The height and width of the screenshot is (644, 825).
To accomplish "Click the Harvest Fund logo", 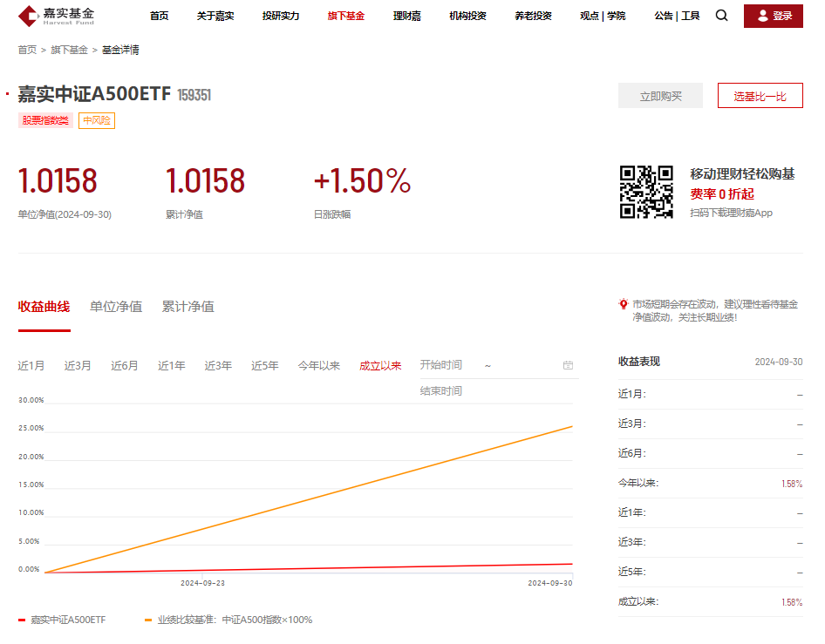I will coord(56,16).
